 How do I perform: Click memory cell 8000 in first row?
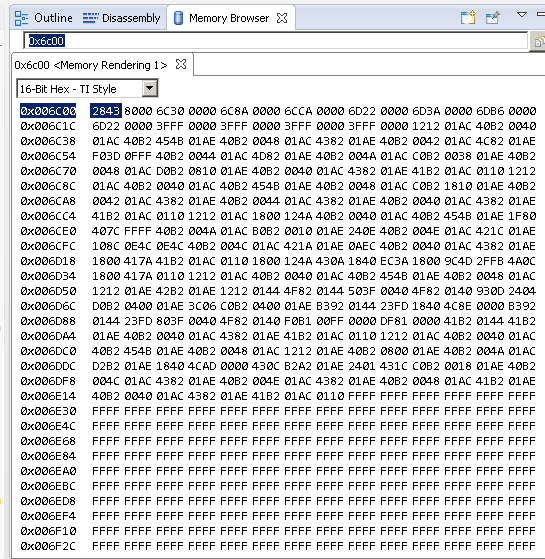[x=138, y=111]
